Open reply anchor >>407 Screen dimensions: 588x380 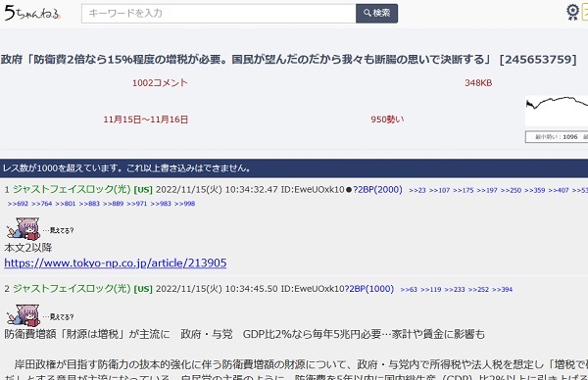coord(559,190)
